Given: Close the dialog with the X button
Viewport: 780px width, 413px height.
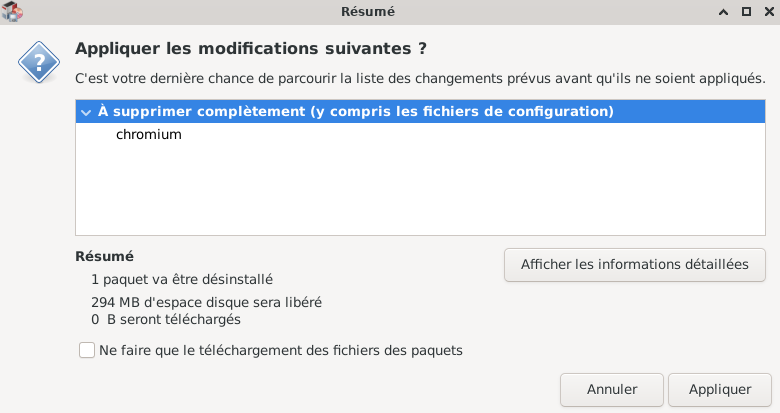Looking at the screenshot, I should pos(766,12).
